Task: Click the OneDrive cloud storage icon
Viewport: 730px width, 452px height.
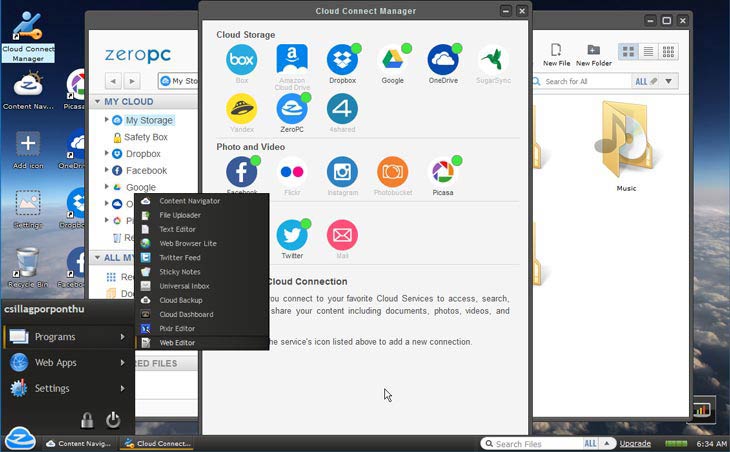Action: tap(443, 60)
